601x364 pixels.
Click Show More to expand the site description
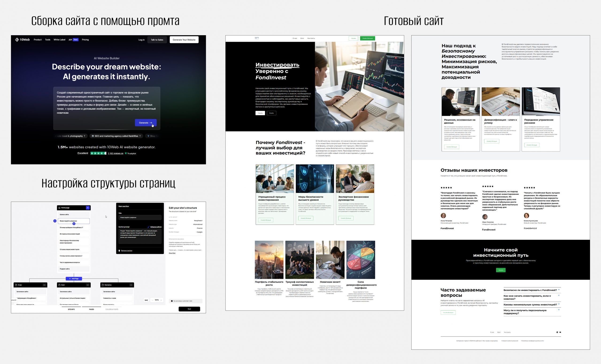(172, 253)
